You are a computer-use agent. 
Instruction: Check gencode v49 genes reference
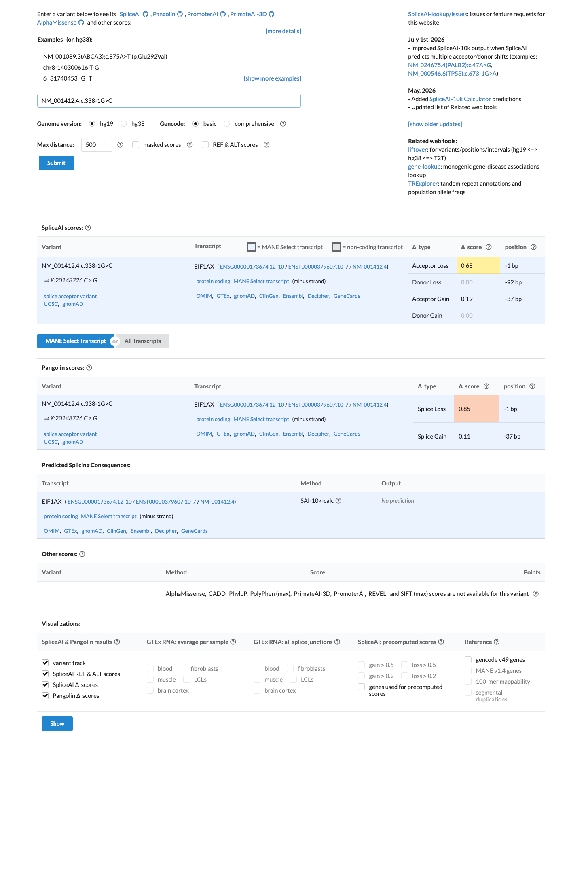(x=468, y=660)
